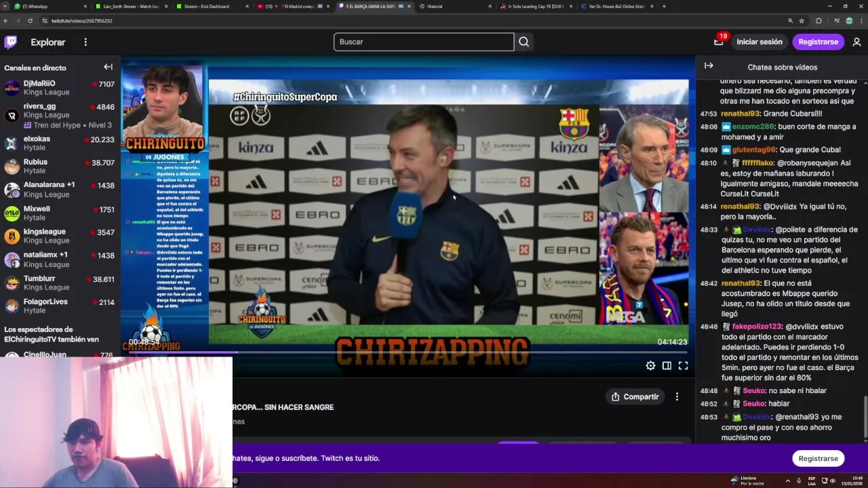
Task: Click the search magnifier button
Action: 524,42
